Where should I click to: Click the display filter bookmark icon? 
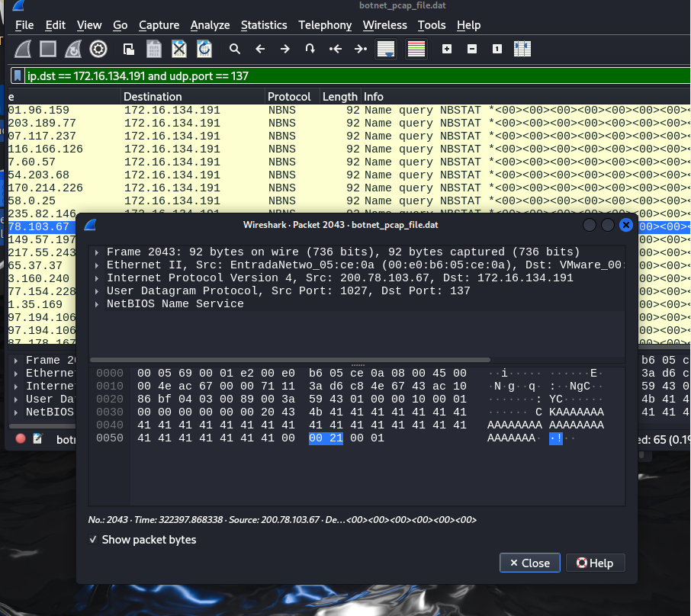[17, 76]
